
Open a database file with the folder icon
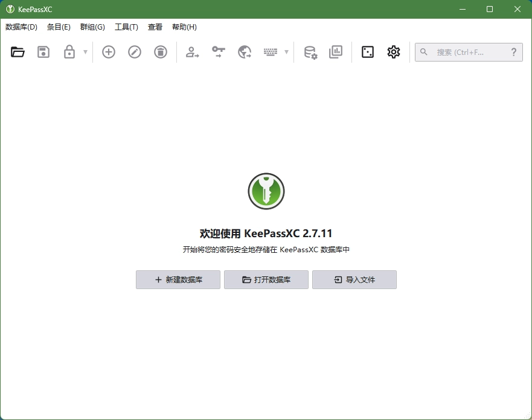pos(18,52)
